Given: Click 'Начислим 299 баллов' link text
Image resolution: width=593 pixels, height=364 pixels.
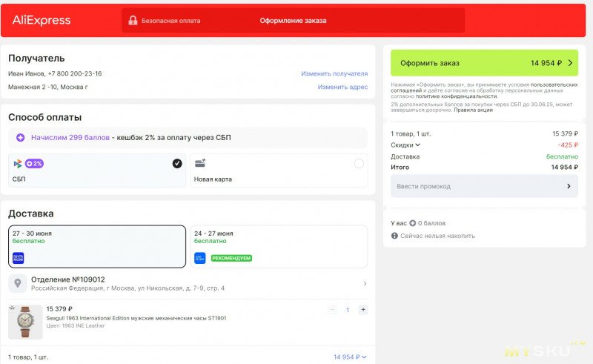Looking at the screenshot, I should pyautogui.click(x=70, y=138).
